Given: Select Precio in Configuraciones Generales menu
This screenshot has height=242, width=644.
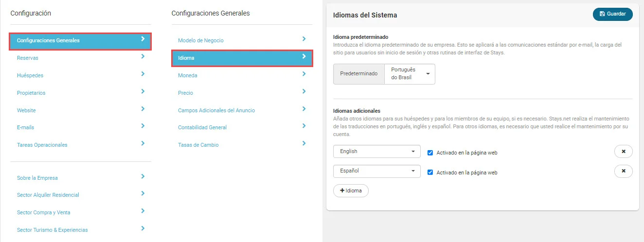Looking at the screenshot, I should click(x=185, y=93).
